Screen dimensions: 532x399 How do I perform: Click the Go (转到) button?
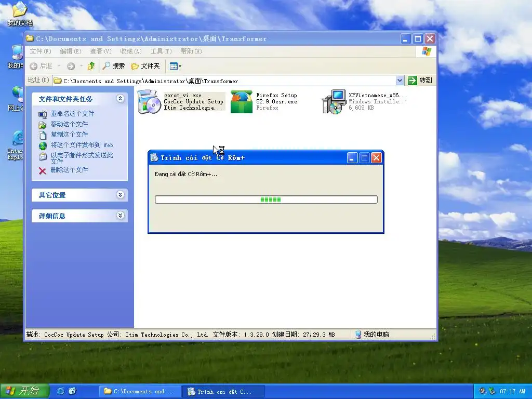420,81
